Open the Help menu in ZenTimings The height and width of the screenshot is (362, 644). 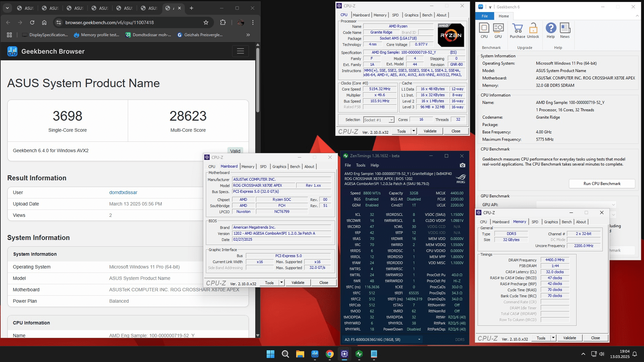(375, 165)
